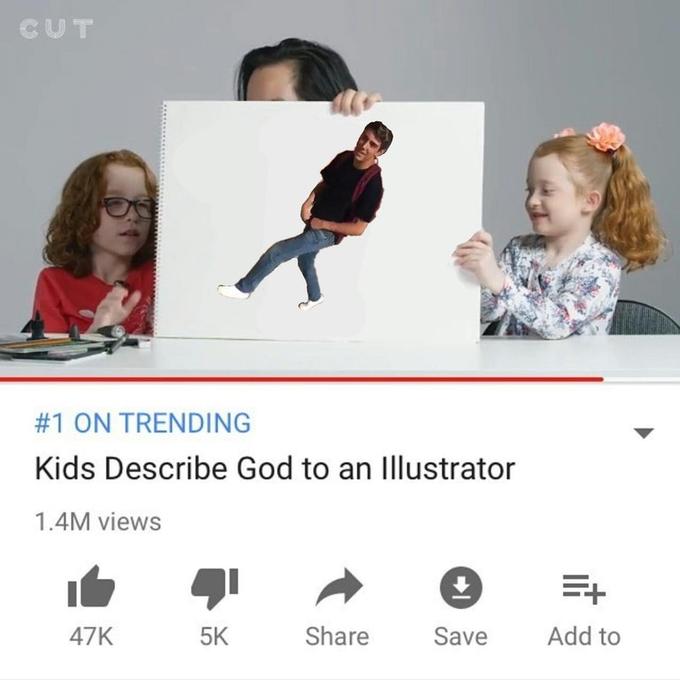Click the CUT channel watermark
This screenshot has width=680, height=680.
[x=56, y=29]
